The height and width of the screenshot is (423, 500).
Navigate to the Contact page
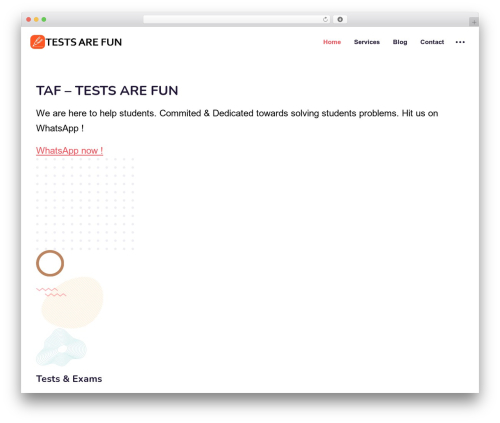click(x=432, y=42)
